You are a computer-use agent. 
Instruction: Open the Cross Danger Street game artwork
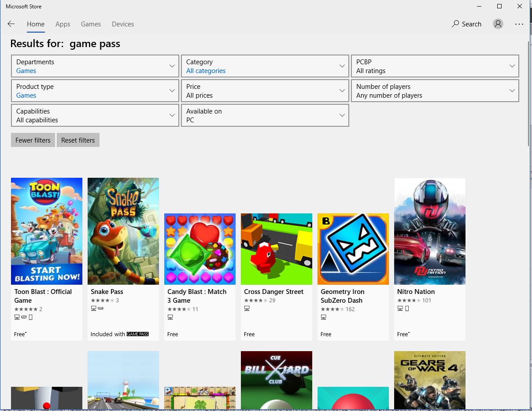point(277,249)
